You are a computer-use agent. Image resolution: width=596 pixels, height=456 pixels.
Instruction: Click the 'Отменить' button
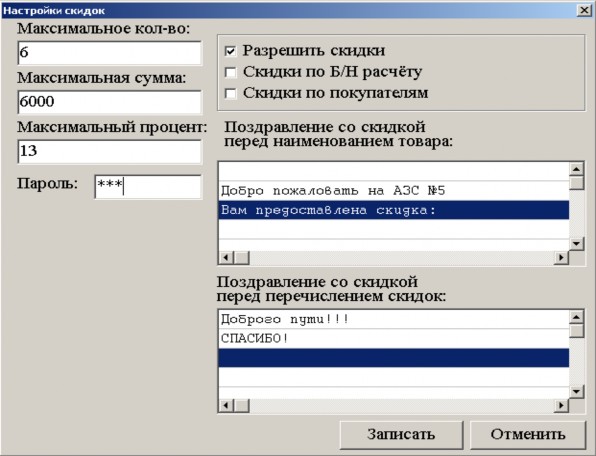[528, 434]
